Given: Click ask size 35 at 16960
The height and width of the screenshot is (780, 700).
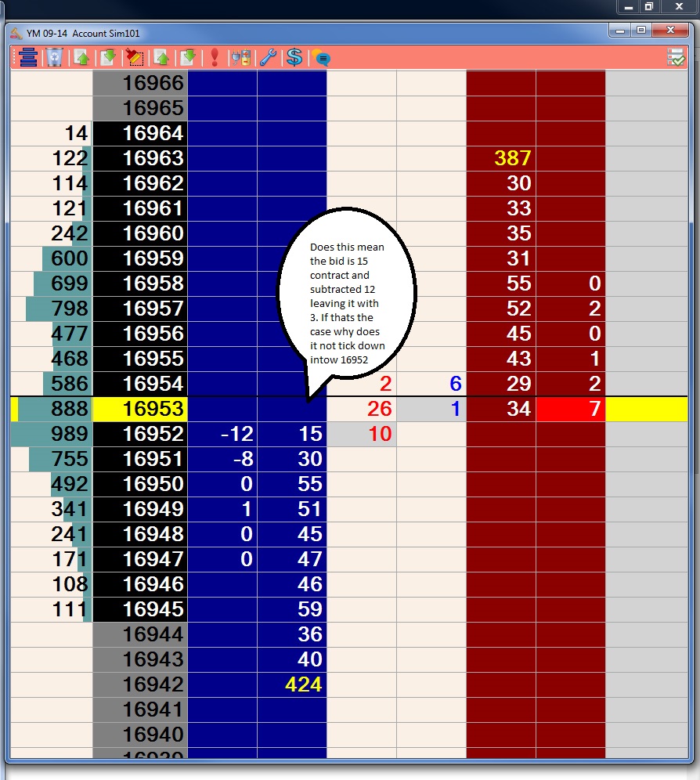Looking at the screenshot, I should (501, 233).
